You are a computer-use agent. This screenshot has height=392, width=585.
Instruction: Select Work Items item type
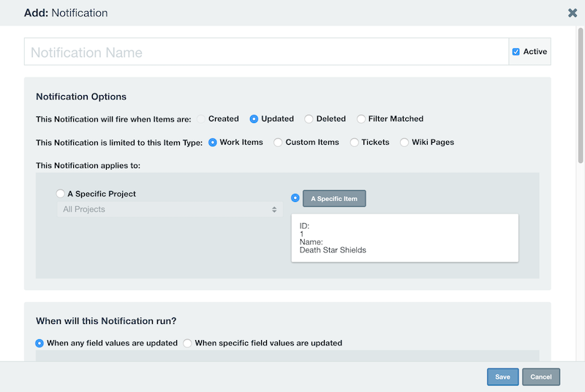[x=212, y=143]
